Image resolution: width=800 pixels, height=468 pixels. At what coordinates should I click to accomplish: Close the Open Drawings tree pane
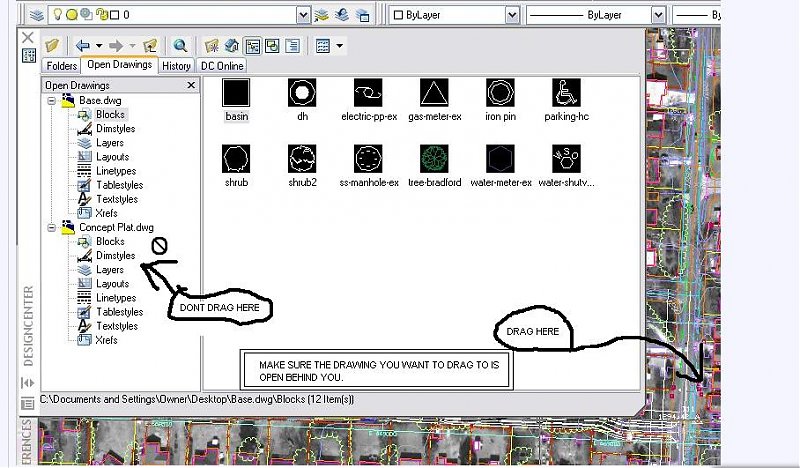click(191, 85)
